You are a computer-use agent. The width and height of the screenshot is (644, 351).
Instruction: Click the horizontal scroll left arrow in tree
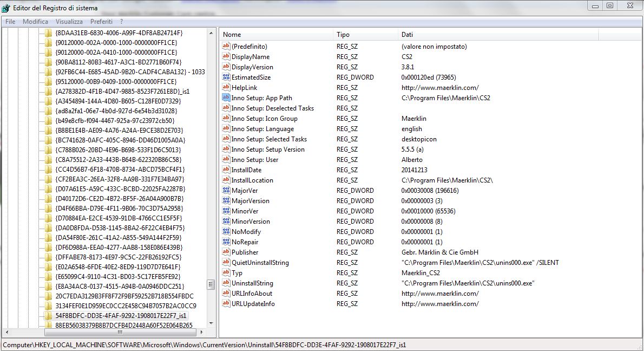click(x=6, y=332)
